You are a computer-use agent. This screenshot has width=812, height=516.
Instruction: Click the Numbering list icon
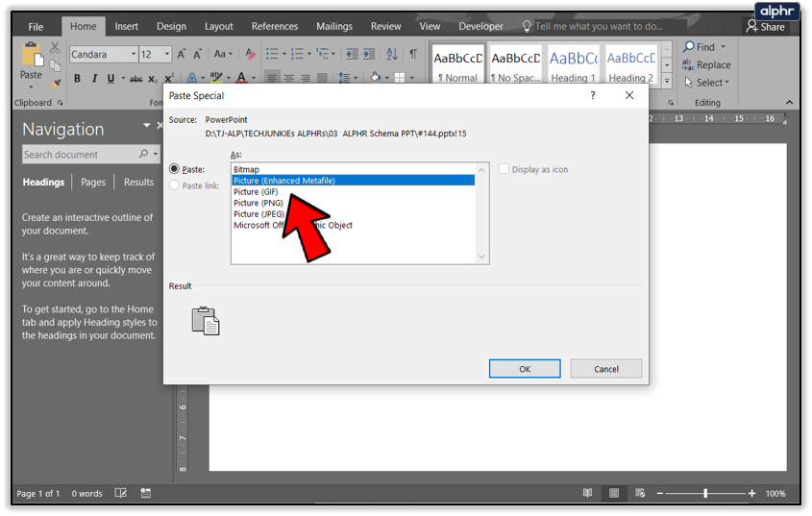click(297, 54)
